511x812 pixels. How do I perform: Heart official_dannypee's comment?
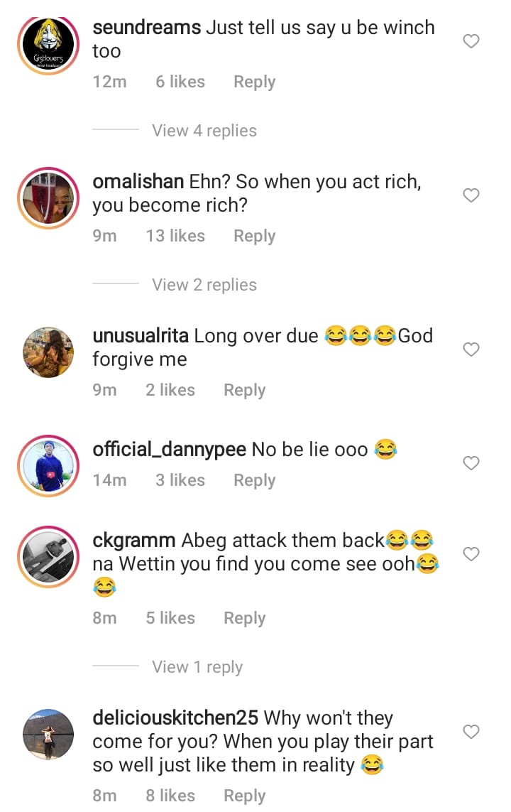tap(471, 463)
